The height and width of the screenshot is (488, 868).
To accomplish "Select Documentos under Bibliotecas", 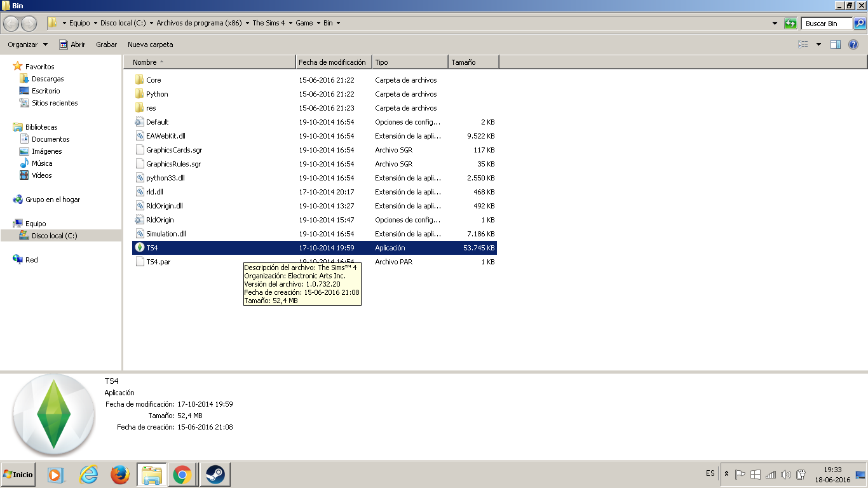I will pos(50,139).
